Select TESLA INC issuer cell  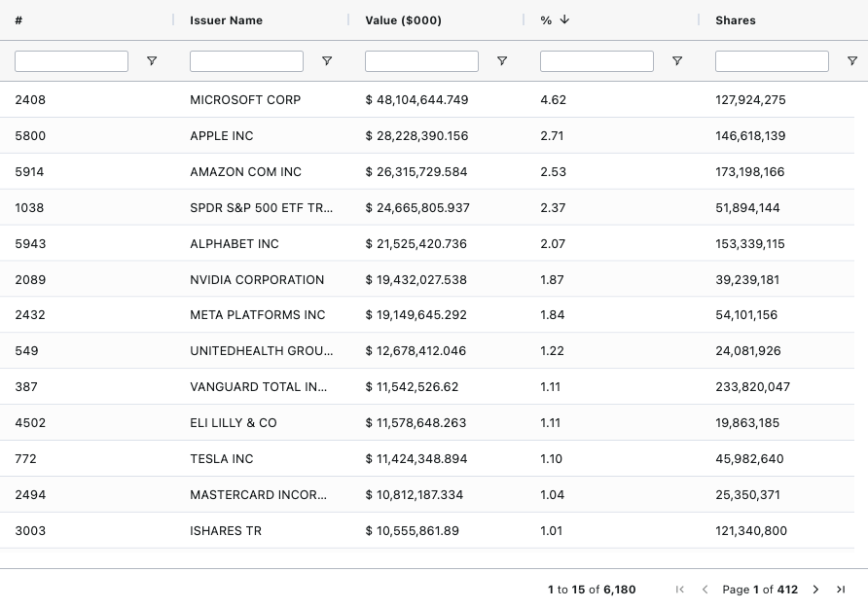(222, 458)
